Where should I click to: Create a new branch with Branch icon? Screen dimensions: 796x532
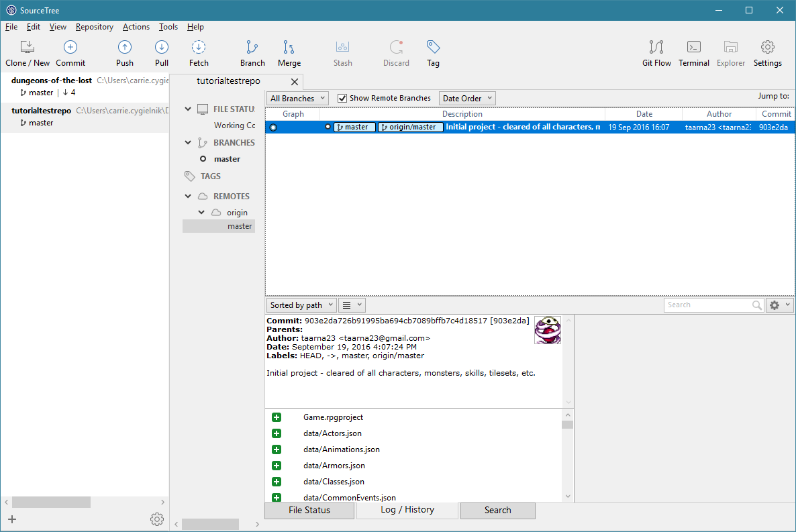[252, 47]
